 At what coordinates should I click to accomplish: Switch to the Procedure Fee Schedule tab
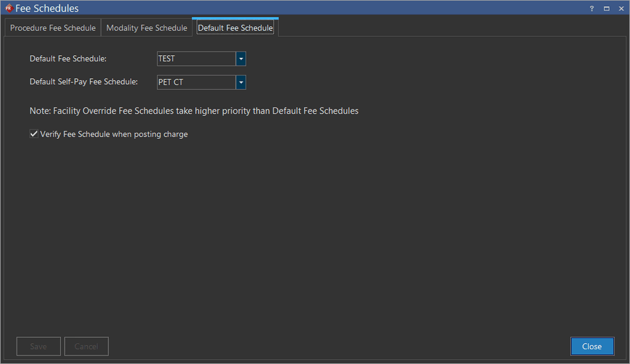(x=53, y=28)
